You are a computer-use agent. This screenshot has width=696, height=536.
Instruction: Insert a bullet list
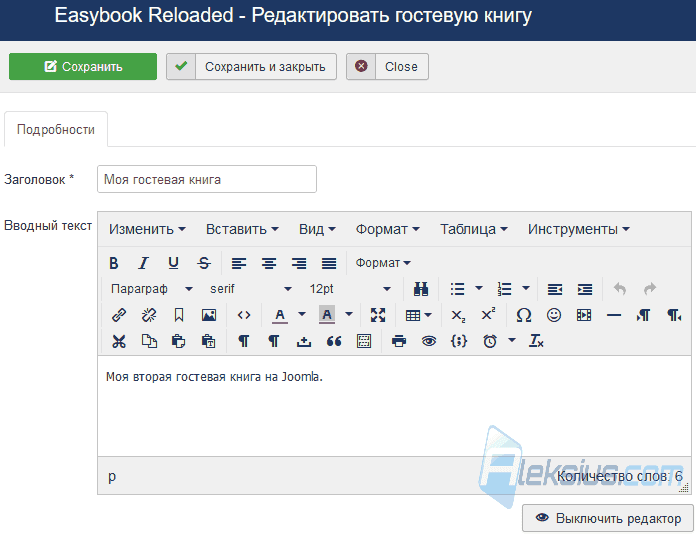[x=458, y=289]
